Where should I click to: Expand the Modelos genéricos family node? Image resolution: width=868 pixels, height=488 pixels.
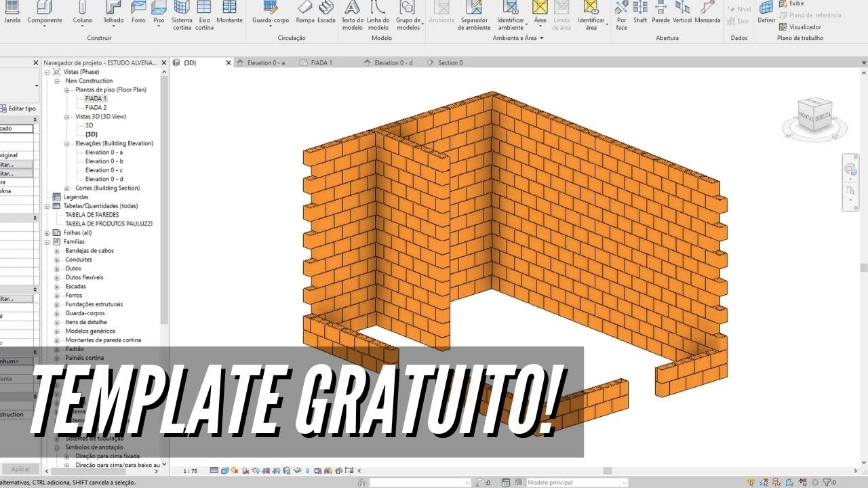(x=57, y=331)
